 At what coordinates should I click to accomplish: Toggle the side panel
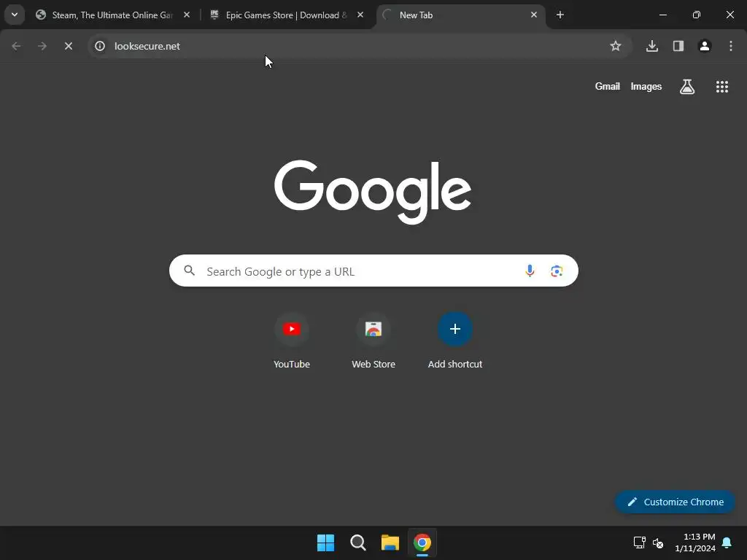tap(678, 46)
